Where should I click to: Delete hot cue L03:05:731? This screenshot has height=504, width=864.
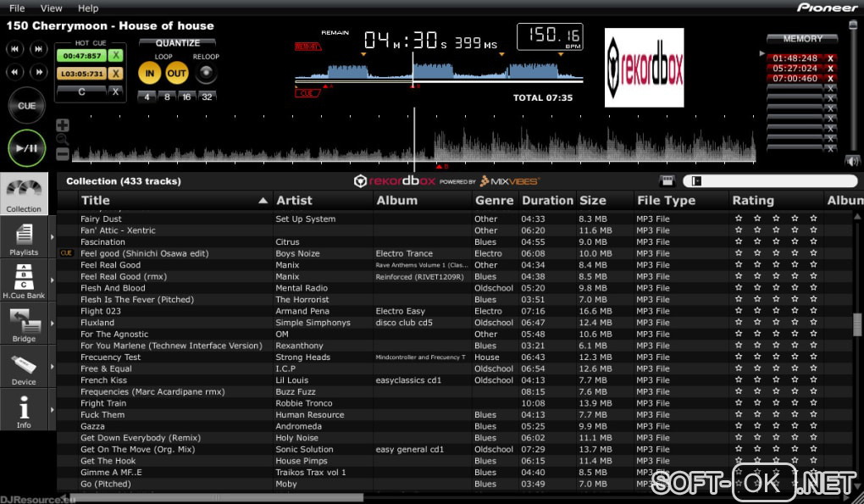pos(115,74)
